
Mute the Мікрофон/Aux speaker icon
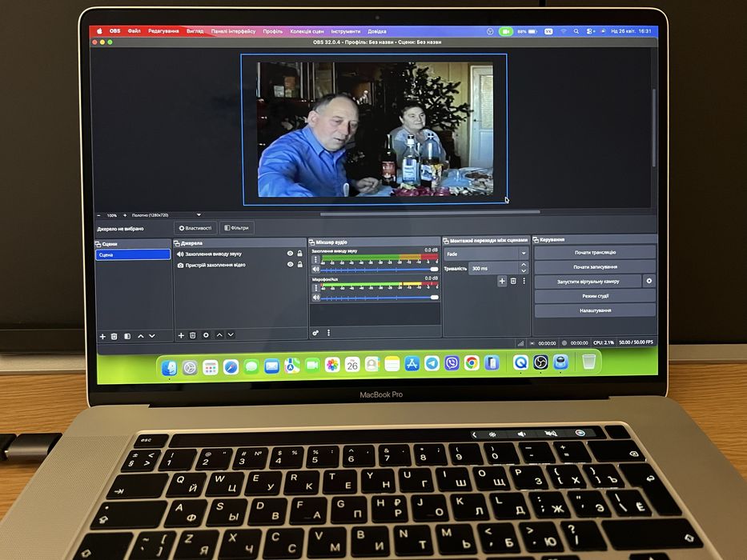pyautogui.click(x=316, y=298)
